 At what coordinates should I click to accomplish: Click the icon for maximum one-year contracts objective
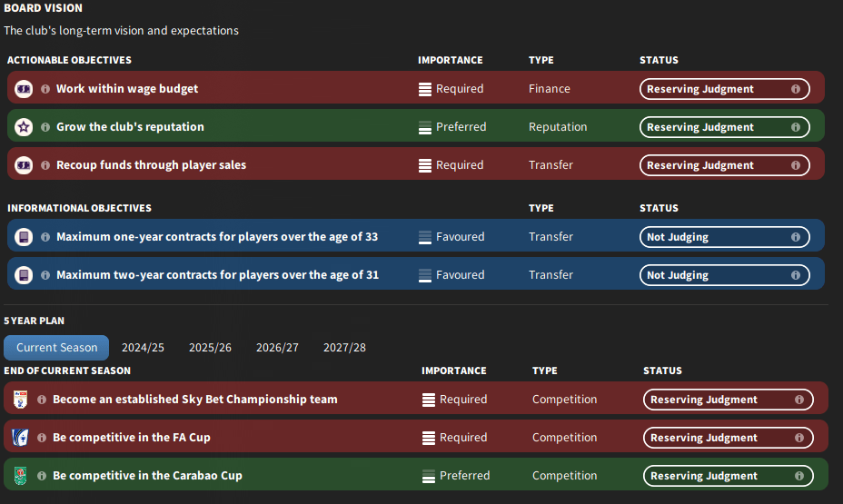(24, 237)
